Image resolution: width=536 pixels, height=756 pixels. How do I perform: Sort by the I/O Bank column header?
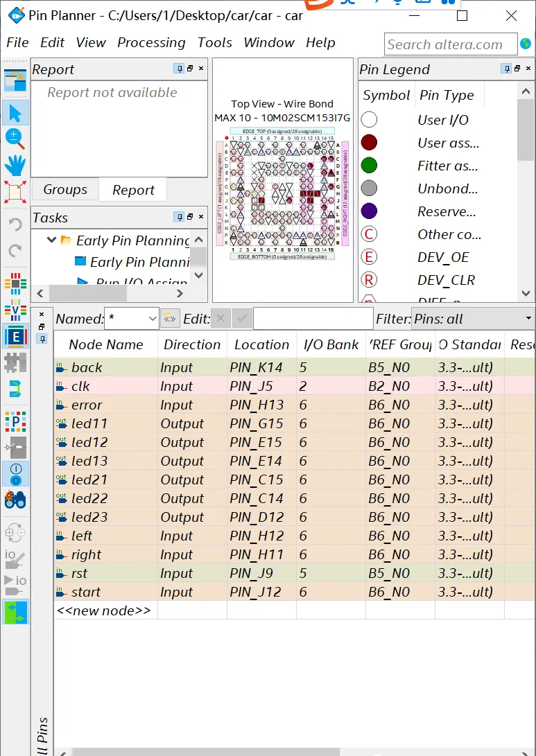click(331, 344)
